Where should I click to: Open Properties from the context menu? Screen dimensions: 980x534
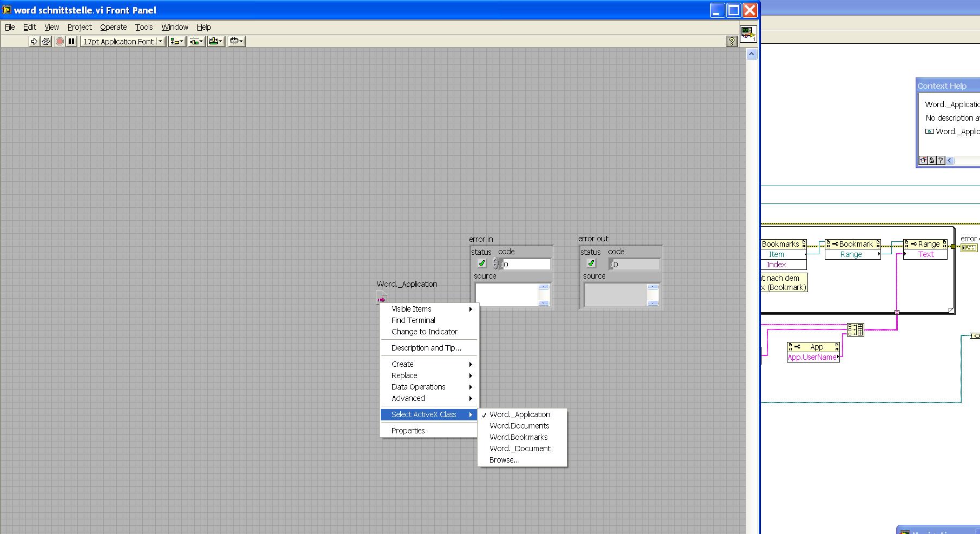tap(429, 431)
